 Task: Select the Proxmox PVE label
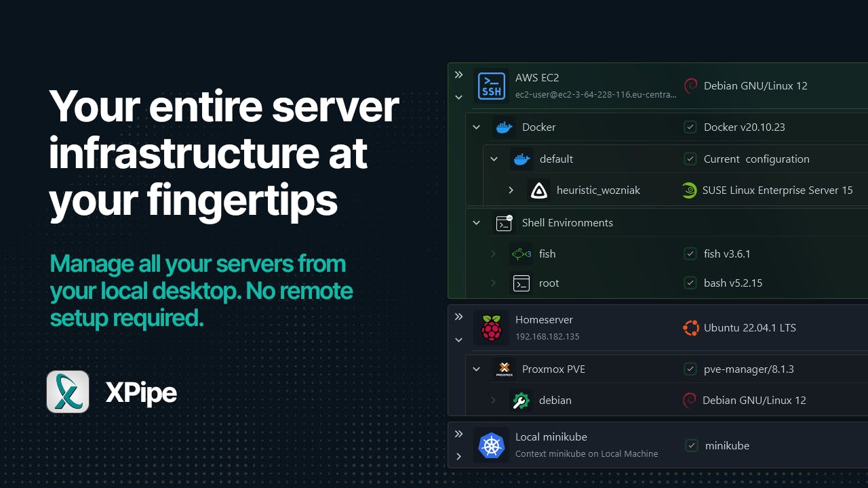point(553,369)
